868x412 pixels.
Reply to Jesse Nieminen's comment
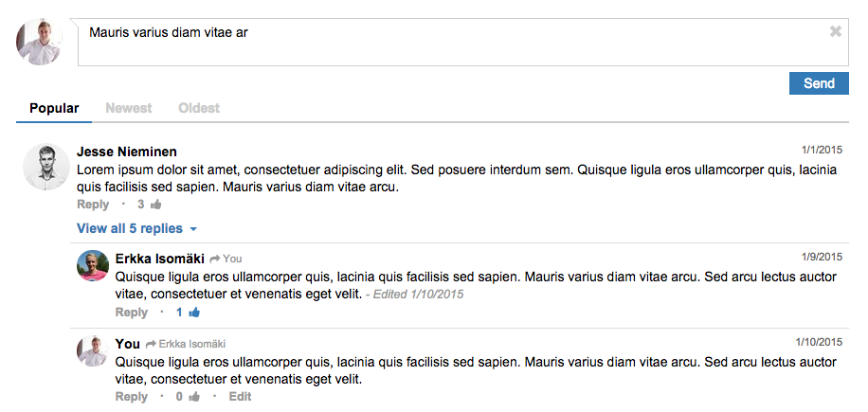tap(93, 205)
